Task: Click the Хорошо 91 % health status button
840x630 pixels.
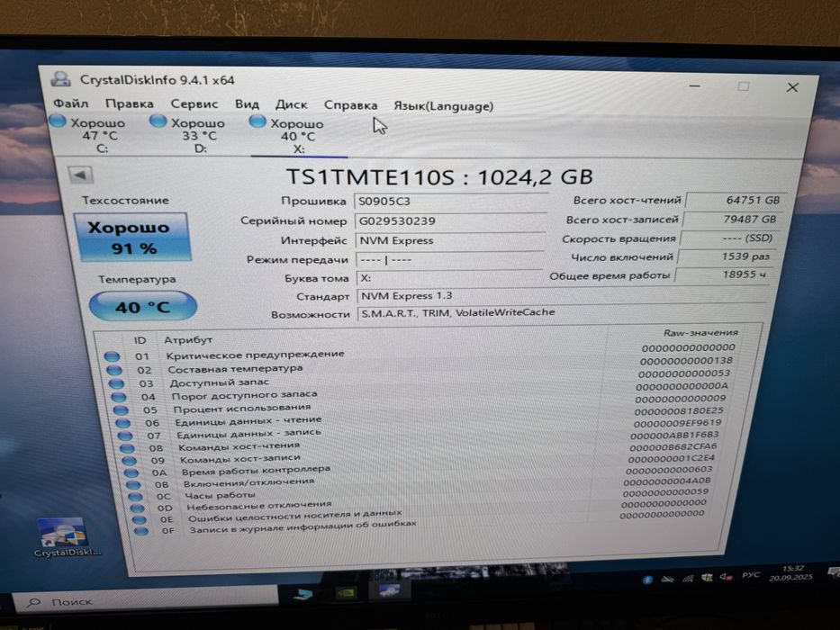Action: (131, 238)
